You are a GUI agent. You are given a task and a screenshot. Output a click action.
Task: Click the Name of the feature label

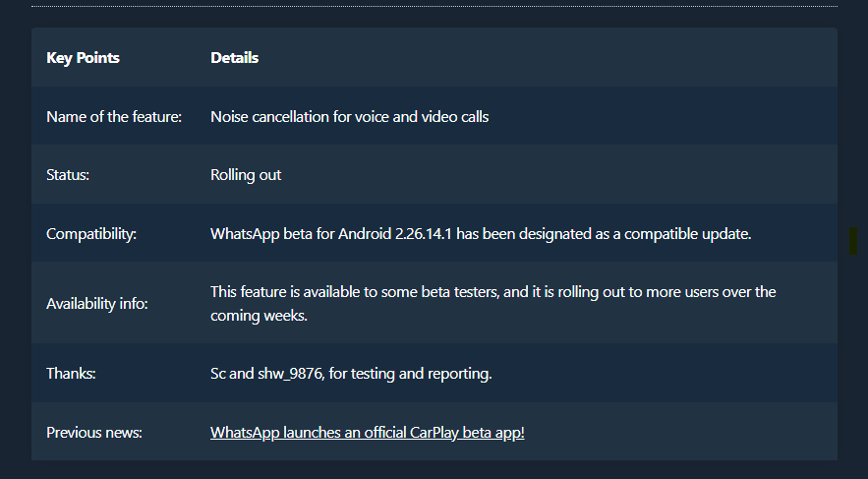114,117
